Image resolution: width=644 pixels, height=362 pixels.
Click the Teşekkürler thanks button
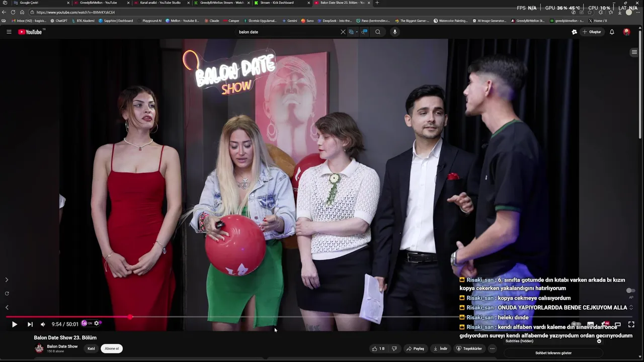pos(469,348)
